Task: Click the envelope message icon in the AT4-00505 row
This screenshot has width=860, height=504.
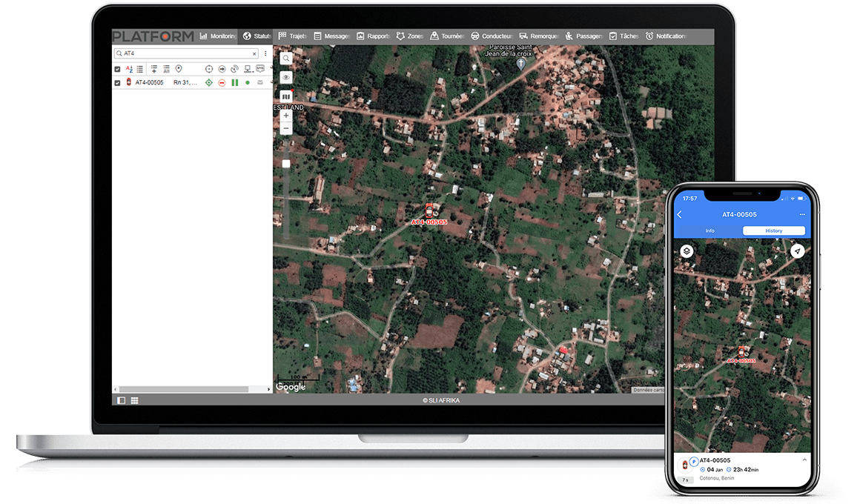Action: pos(260,83)
